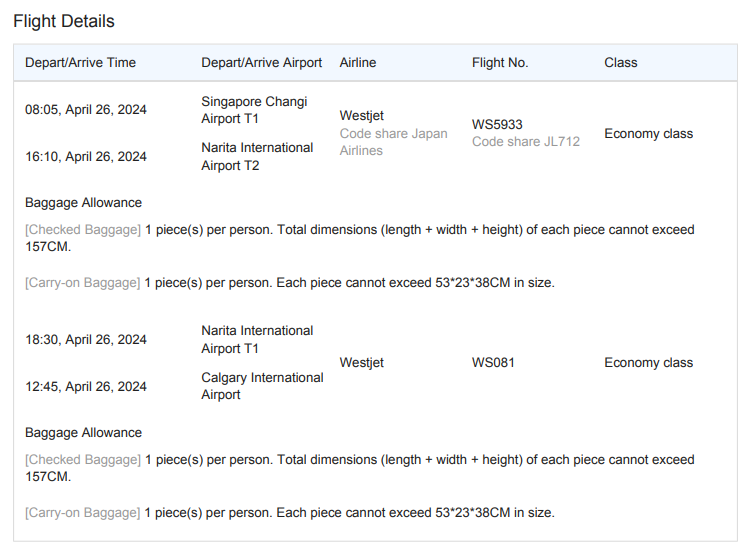This screenshot has height=551, width=749.
Task: Click the first Baggage Allowance label
Action: [83, 203]
